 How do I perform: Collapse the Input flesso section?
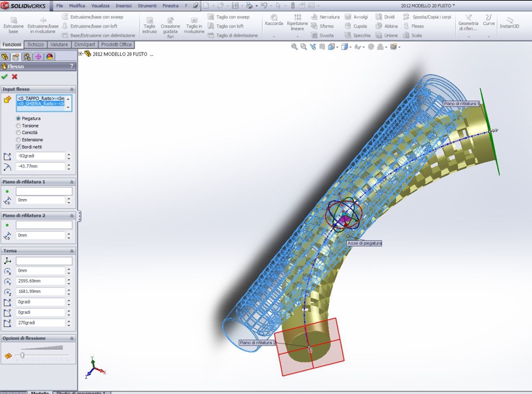[72, 89]
